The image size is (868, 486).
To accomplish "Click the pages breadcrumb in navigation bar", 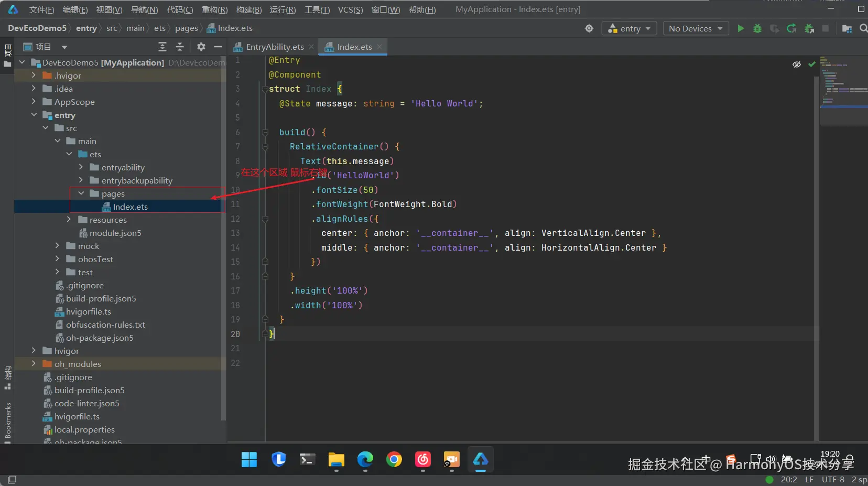I will [186, 28].
